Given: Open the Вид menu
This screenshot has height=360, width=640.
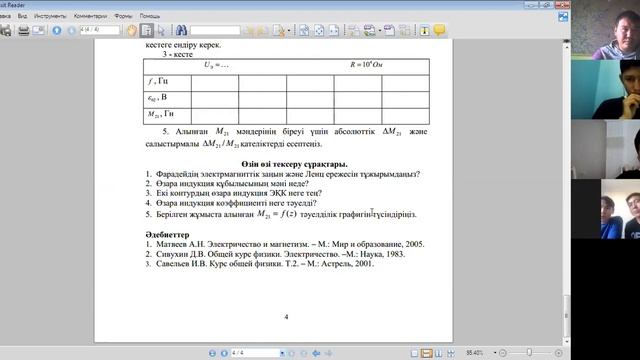Looking at the screenshot, I should (22, 16).
